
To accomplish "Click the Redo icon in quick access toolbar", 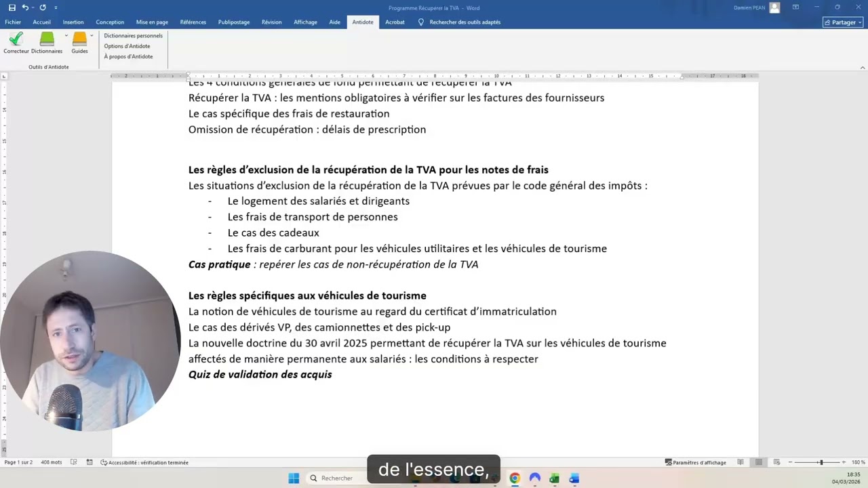I will click(42, 7).
